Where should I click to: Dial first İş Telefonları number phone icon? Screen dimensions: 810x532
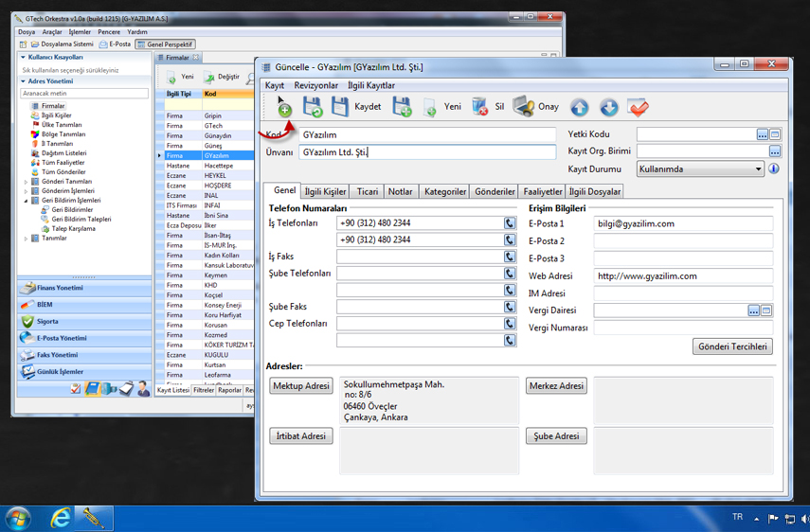point(510,222)
